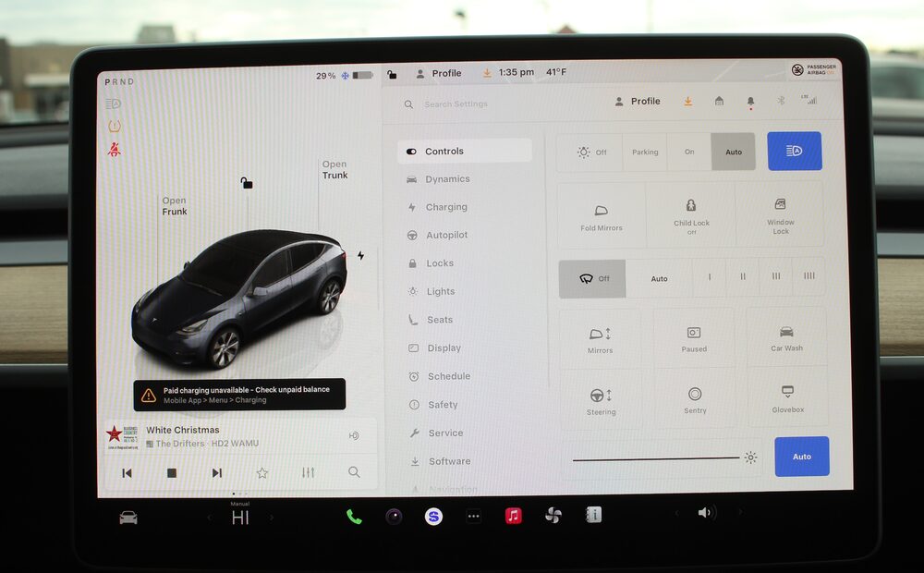
Task: Select Autopilot in settings sidebar
Action: click(446, 236)
